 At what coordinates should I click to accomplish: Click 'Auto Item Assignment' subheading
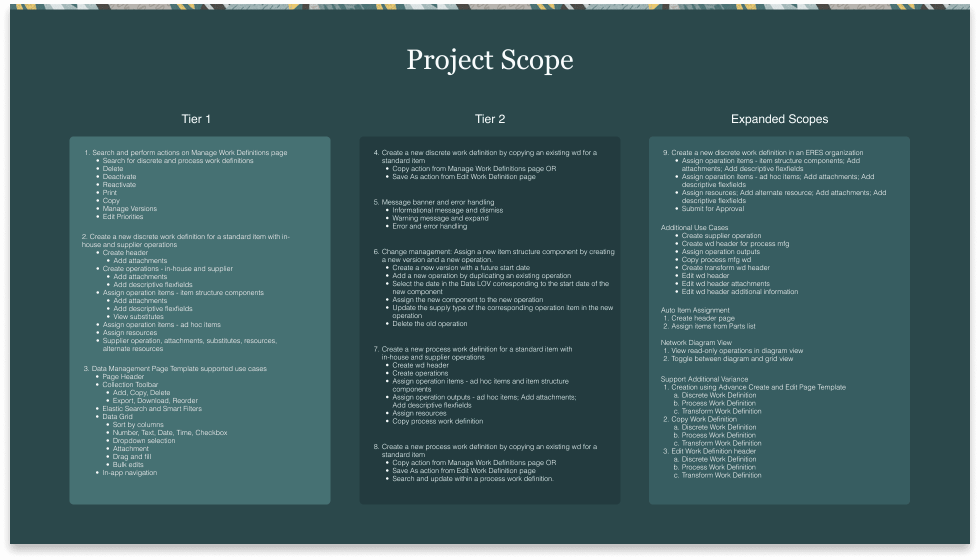click(694, 310)
